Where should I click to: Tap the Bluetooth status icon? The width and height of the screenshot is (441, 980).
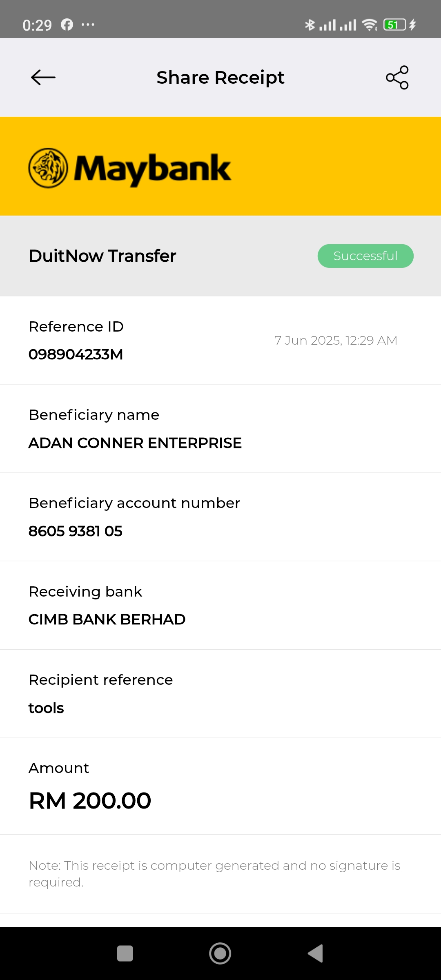point(310,25)
